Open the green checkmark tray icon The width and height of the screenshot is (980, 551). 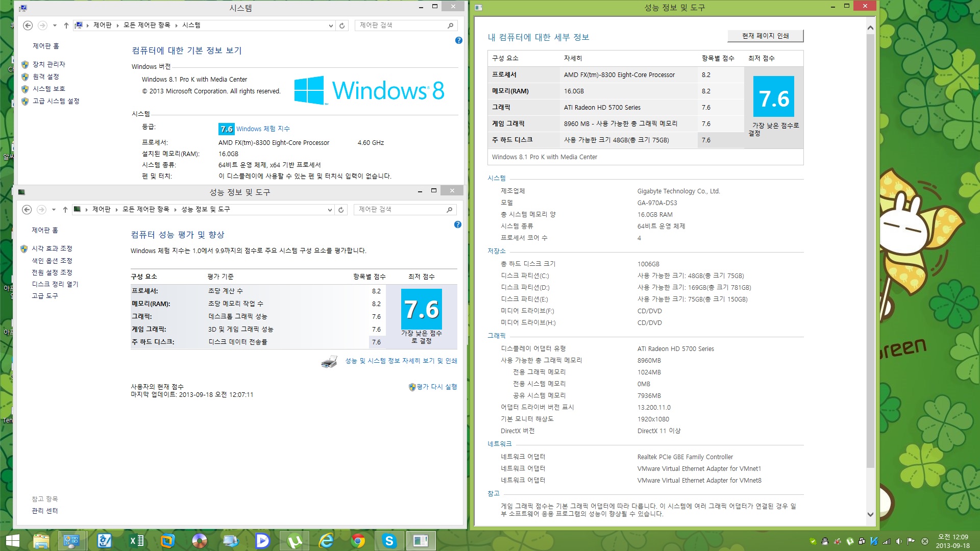coord(813,541)
